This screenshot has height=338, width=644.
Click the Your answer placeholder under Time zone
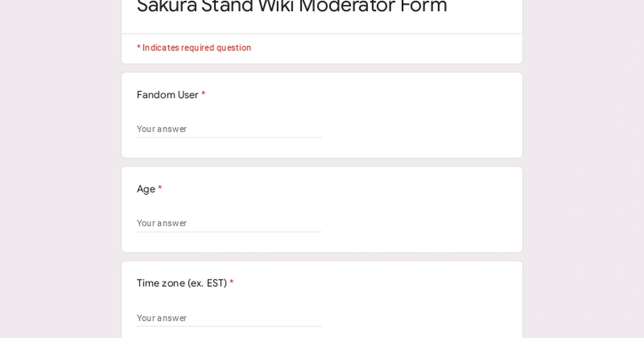click(x=162, y=318)
